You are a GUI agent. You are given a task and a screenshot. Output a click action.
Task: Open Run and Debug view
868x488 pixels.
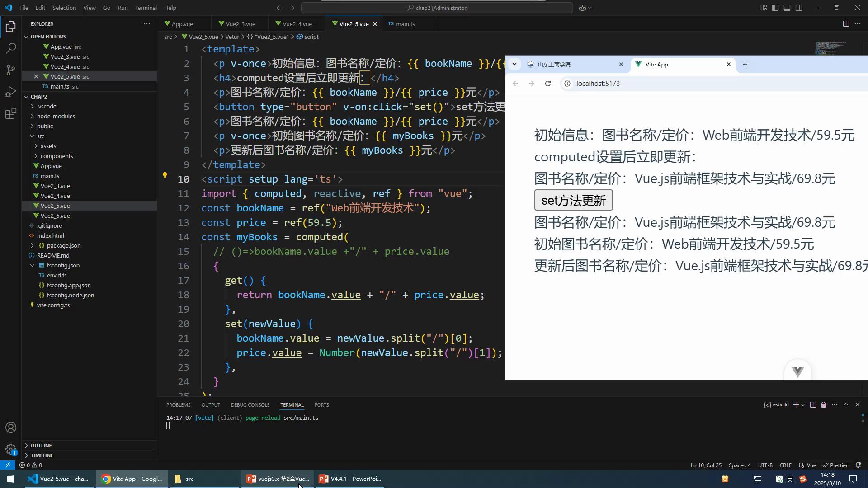coord(11,92)
